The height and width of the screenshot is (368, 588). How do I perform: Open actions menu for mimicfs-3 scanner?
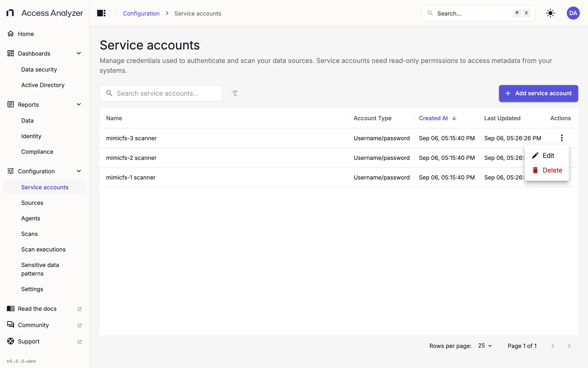(x=562, y=138)
